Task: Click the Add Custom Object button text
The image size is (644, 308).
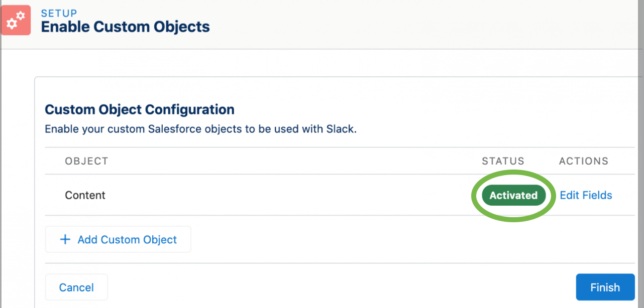Action: pyautogui.click(x=127, y=239)
